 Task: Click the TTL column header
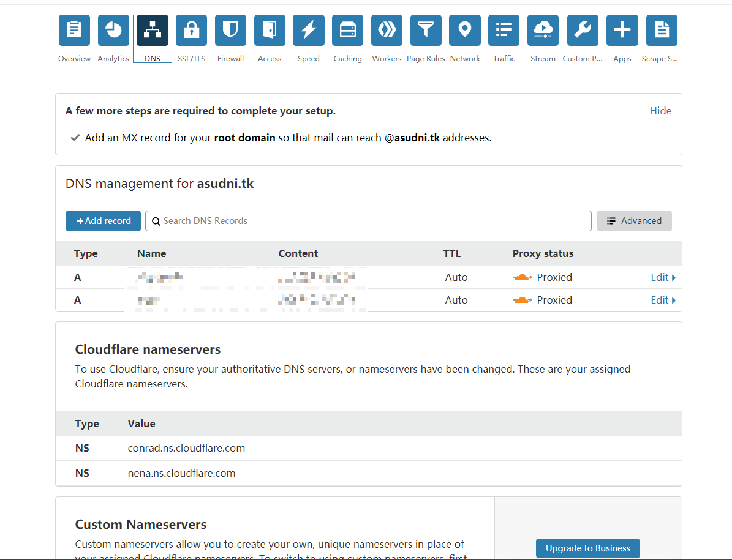coord(452,253)
